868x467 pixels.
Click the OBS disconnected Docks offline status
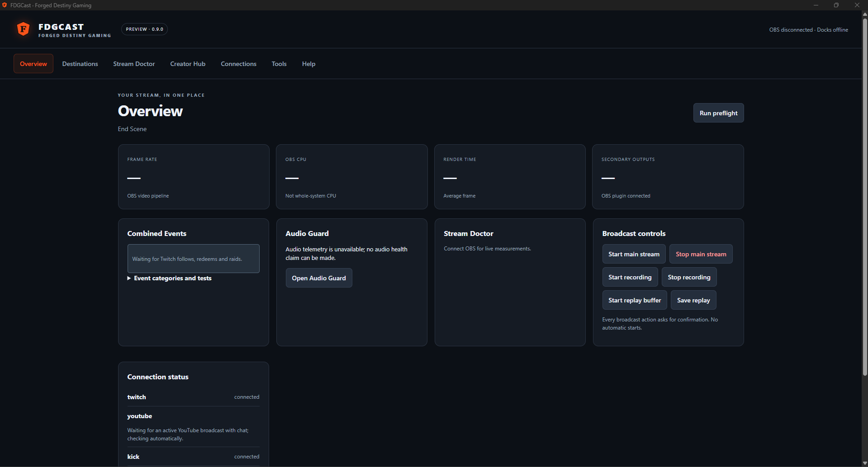coord(808,30)
